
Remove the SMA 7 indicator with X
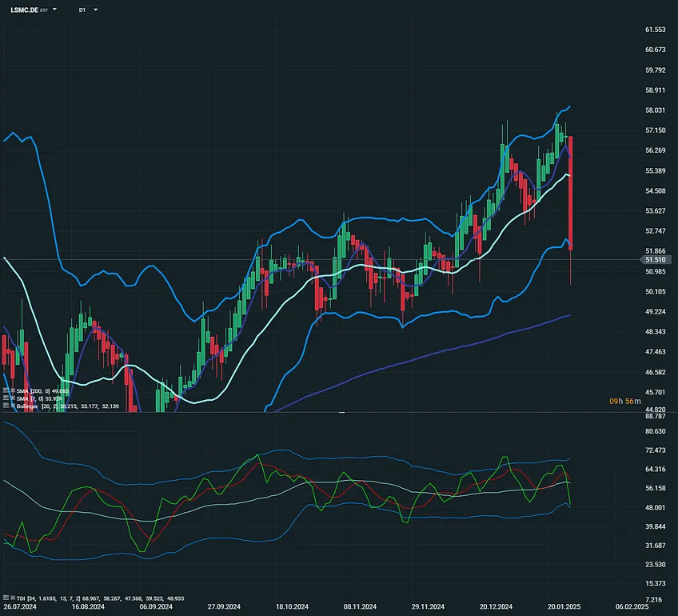pos(13,398)
